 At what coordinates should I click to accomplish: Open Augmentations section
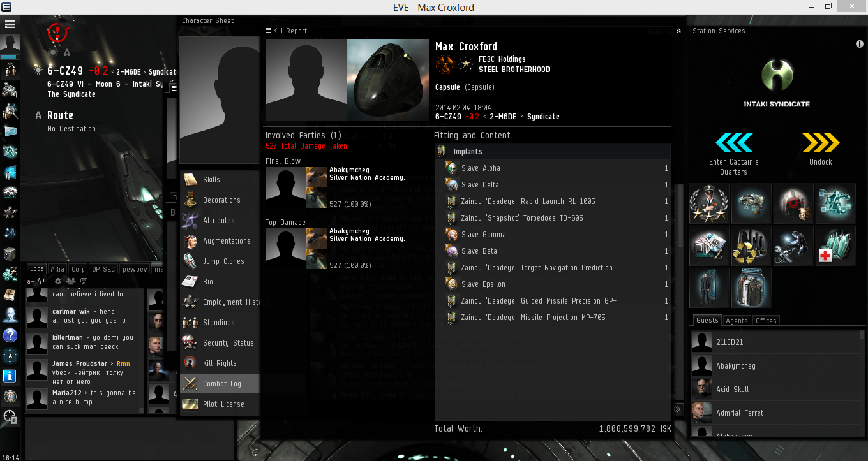pyautogui.click(x=220, y=241)
